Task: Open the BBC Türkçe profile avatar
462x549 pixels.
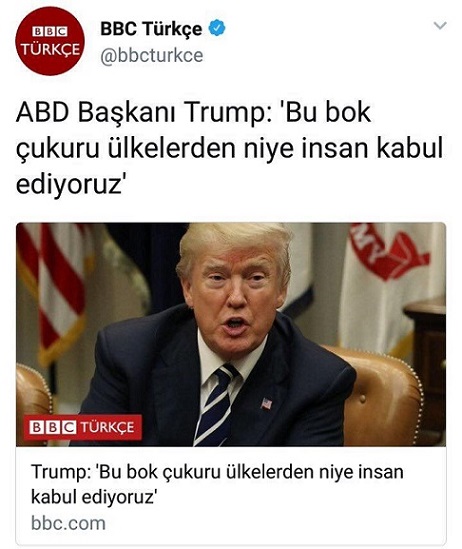Action: pos(50,41)
